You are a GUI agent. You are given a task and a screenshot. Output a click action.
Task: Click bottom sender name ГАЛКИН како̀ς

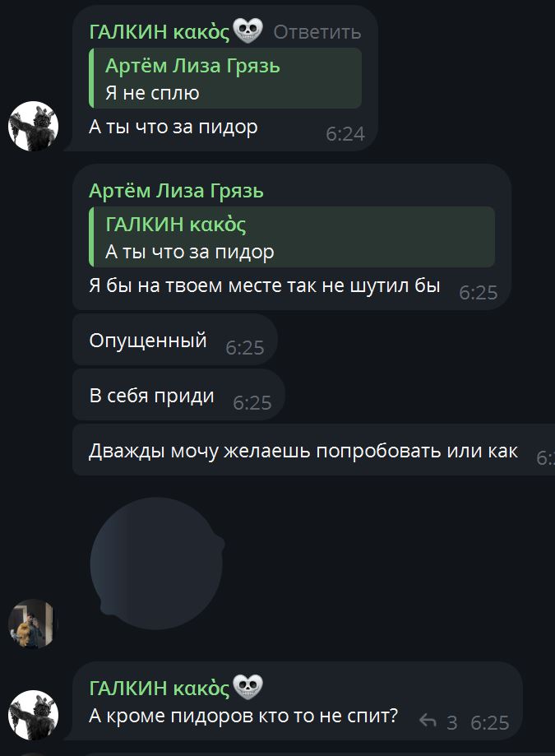pyautogui.click(x=160, y=689)
